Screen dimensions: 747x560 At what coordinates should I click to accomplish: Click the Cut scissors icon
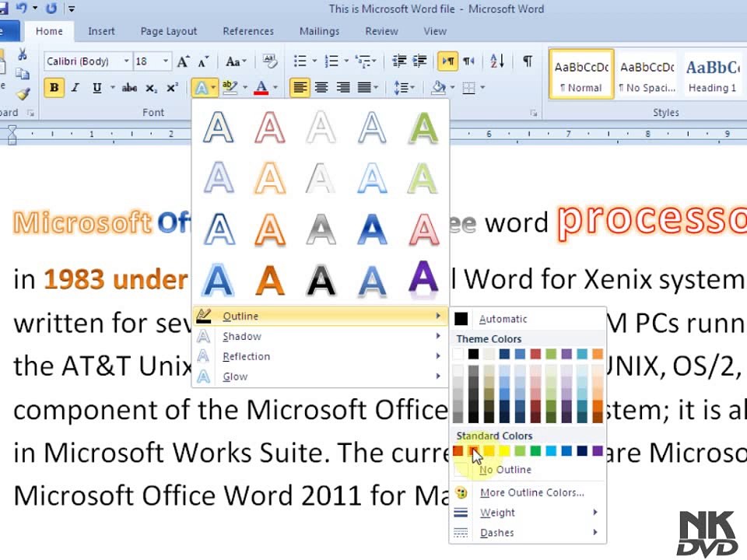[x=22, y=54]
